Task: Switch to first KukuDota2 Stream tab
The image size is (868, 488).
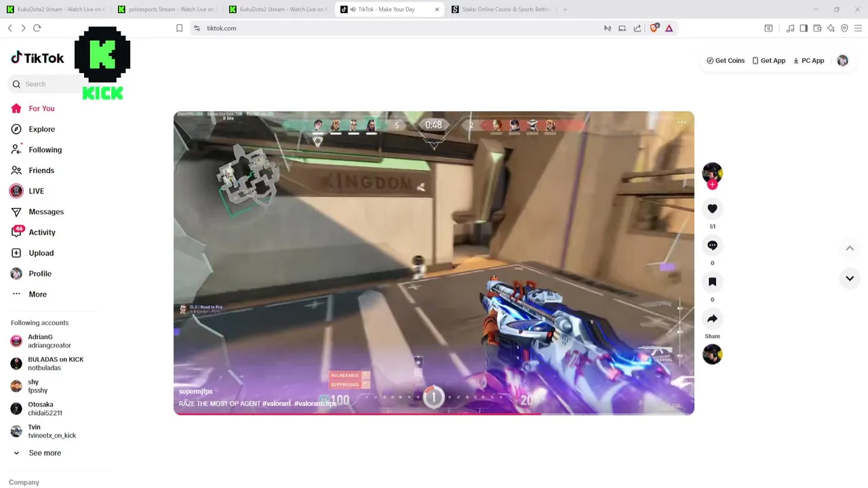Action: 56,9
